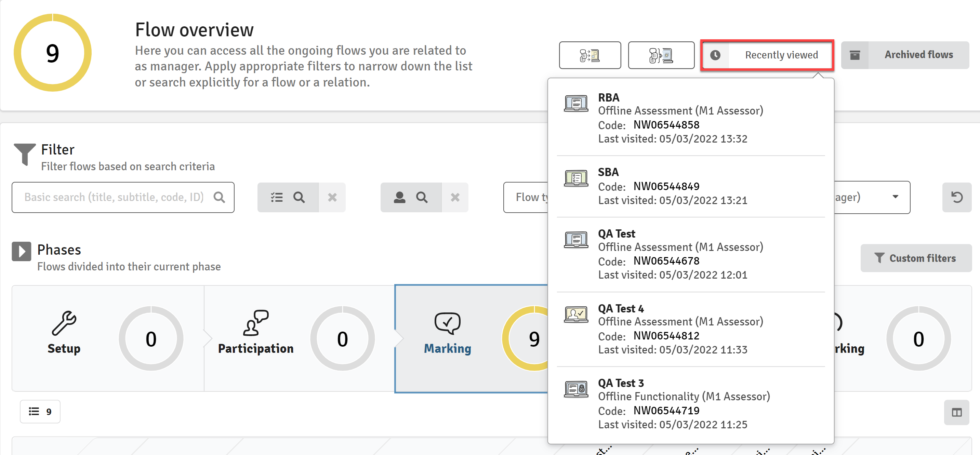Select code NW06544812 text
Viewport: 980px width, 455px height.
(x=666, y=336)
